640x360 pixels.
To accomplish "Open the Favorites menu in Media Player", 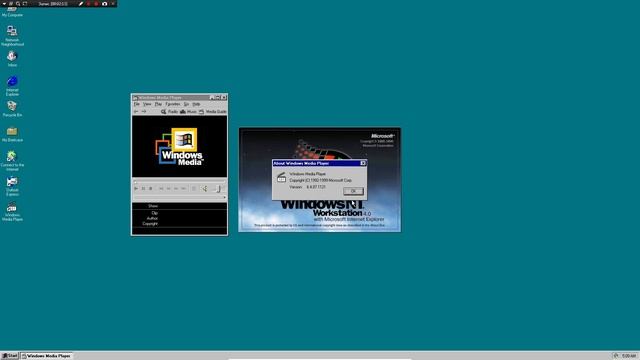I will click(x=173, y=104).
